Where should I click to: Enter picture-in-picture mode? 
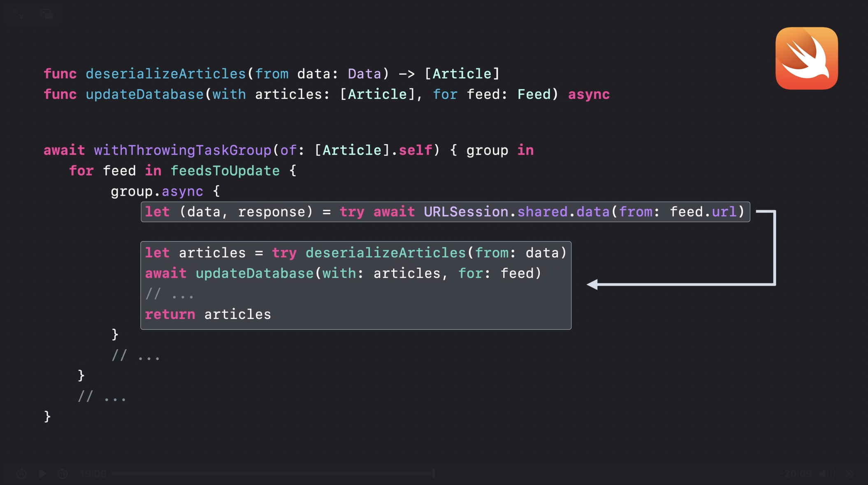point(47,14)
